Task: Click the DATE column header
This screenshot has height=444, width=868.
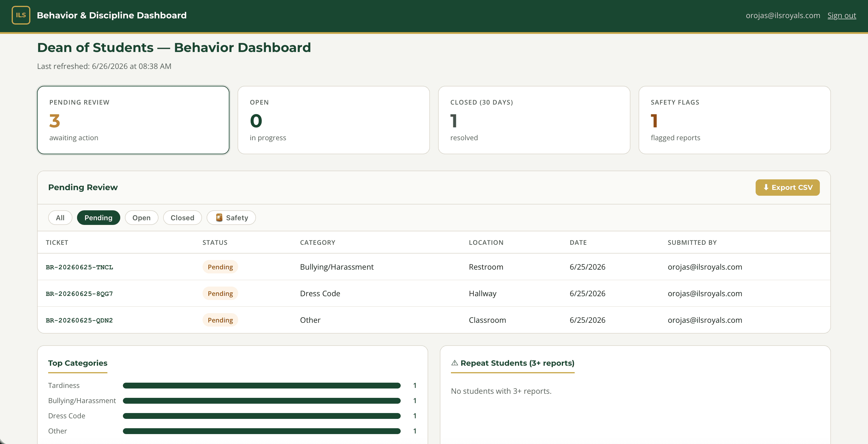Action: 578,242
